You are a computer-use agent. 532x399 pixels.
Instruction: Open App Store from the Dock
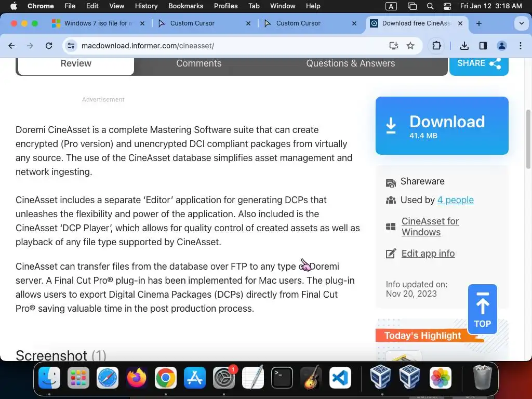tap(195, 377)
